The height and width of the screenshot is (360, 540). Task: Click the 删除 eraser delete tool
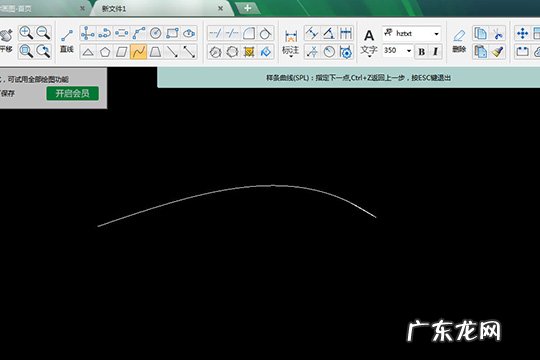pyautogui.click(x=459, y=41)
